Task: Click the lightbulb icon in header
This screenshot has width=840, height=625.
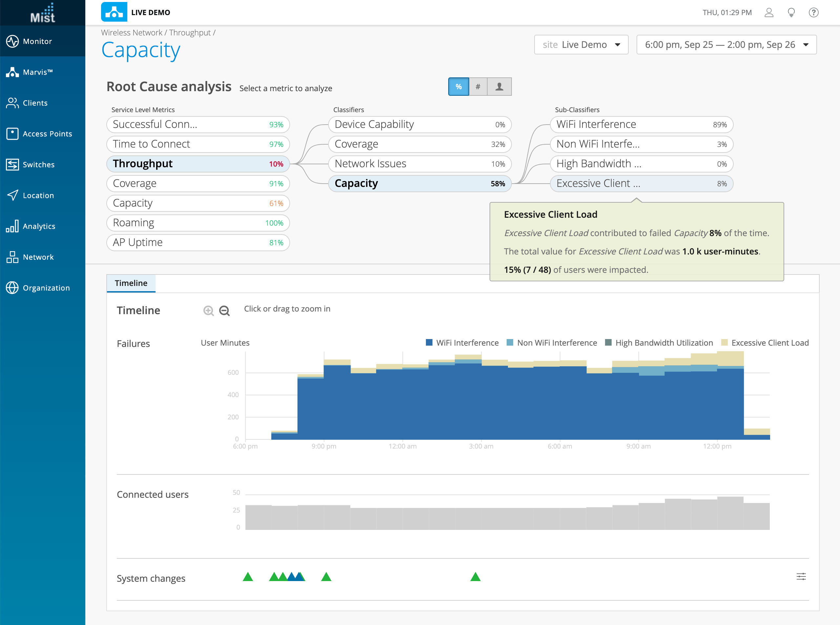Action: (x=791, y=12)
